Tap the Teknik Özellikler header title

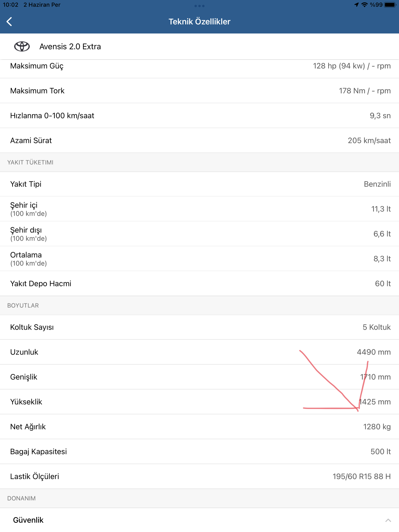199,22
